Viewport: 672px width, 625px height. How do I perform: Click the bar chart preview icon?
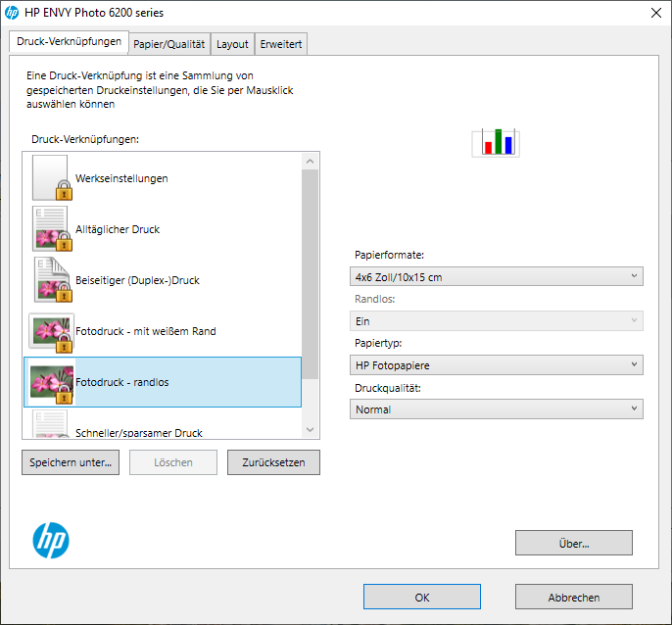click(496, 143)
